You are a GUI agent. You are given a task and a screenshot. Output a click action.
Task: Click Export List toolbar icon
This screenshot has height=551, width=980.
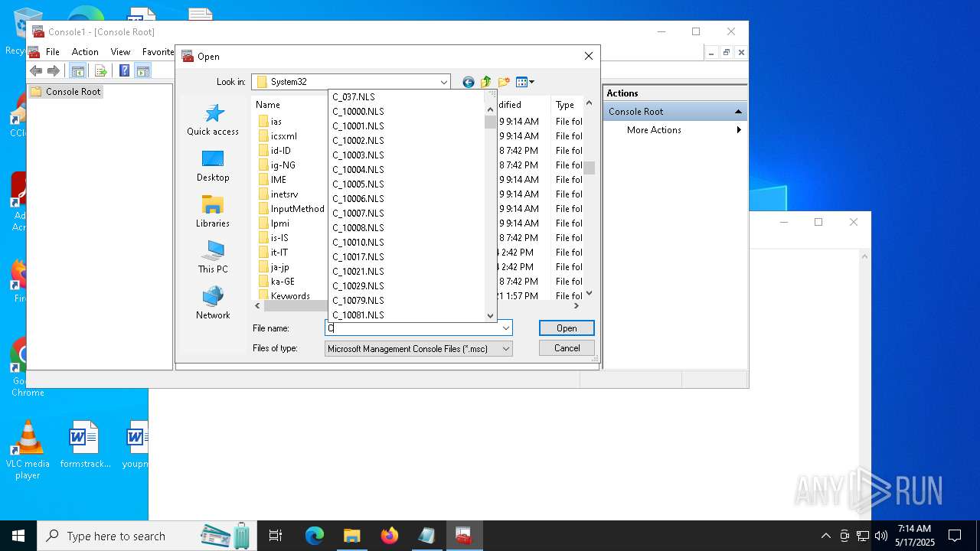coord(100,71)
